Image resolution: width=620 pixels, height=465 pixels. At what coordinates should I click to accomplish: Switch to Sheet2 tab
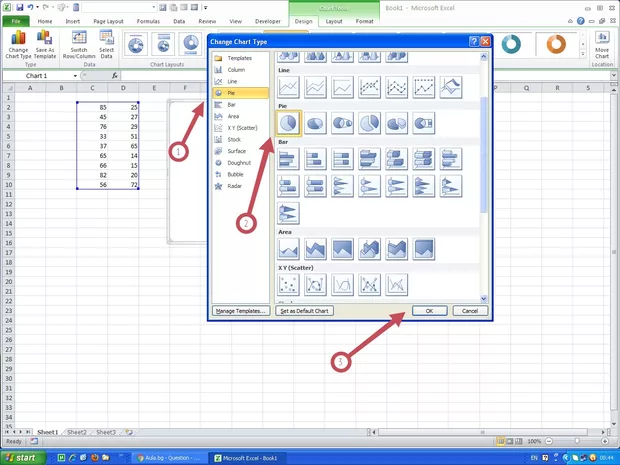pyautogui.click(x=76, y=432)
